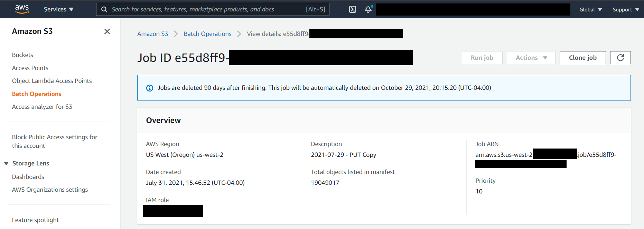Close the Amazon S3 sidebar panel
Screen dimensions: 644x229
[x=107, y=31]
